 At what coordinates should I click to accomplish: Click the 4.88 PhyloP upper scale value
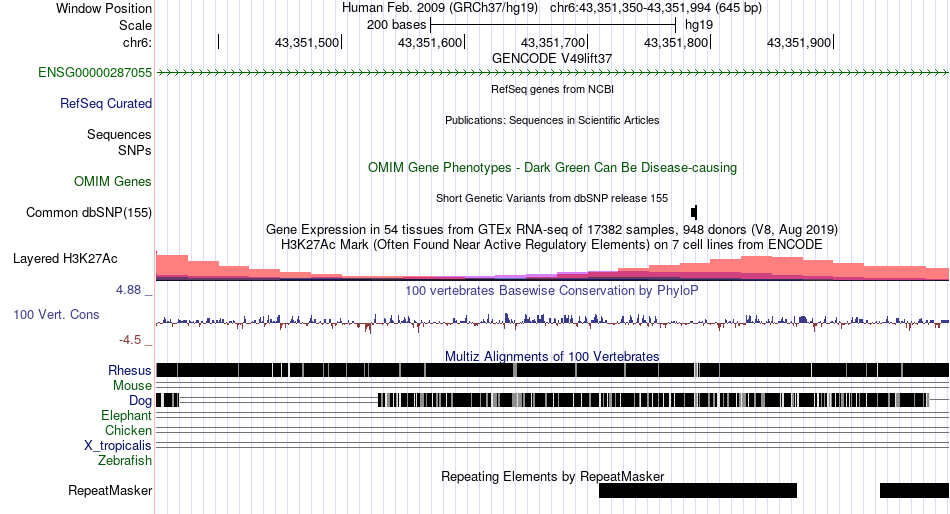128,290
